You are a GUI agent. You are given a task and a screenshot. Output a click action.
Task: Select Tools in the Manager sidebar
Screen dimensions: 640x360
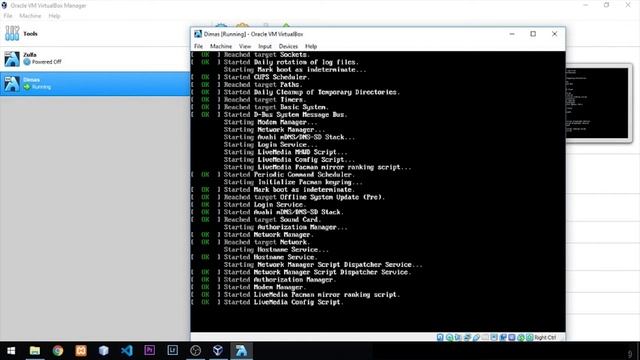point(95,33)
